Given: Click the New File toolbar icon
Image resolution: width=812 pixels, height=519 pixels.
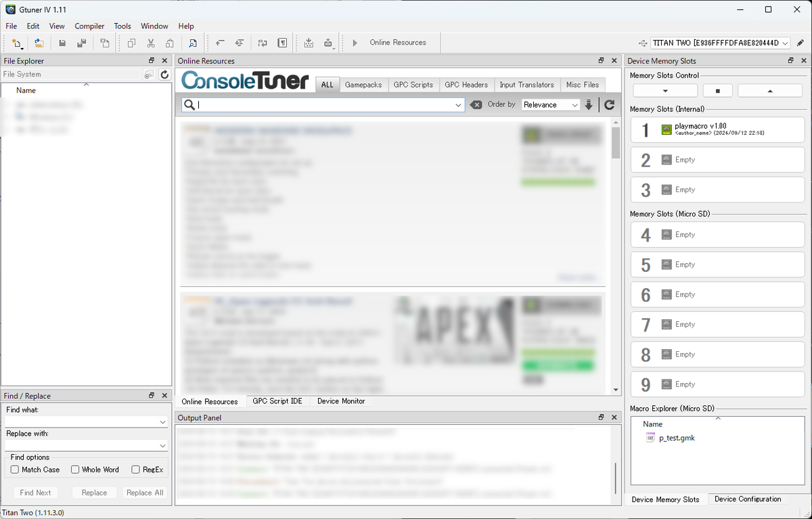Looking at the screenshot, I should tap(16, 43).
